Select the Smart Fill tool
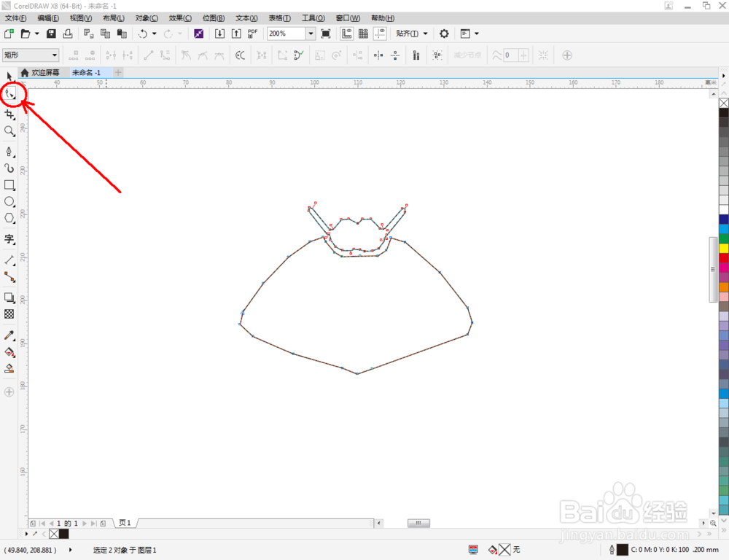729x560 pixels. 9,368
